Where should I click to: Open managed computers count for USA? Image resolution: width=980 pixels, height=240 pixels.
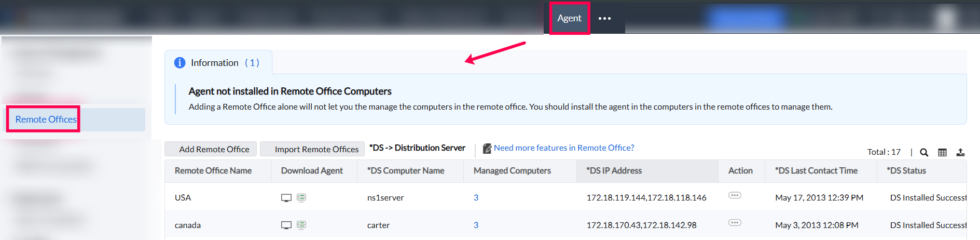(x=476, y=198)
